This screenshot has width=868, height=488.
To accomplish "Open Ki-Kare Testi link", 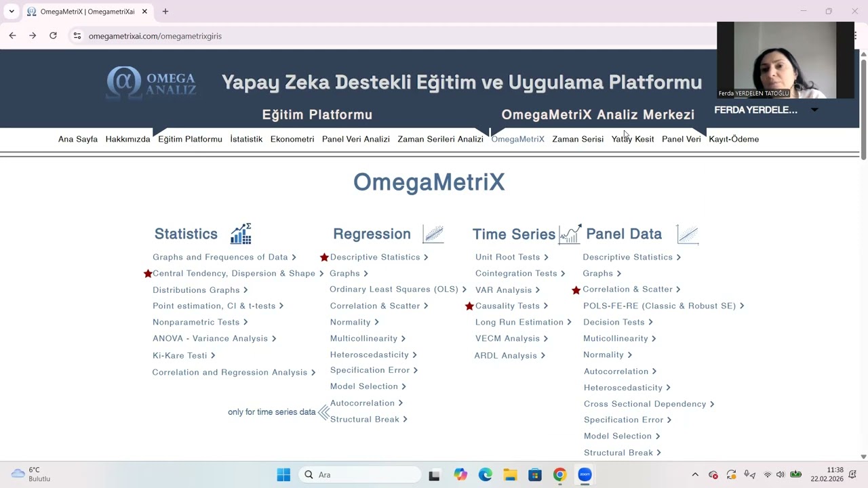I will coord(184,355).
